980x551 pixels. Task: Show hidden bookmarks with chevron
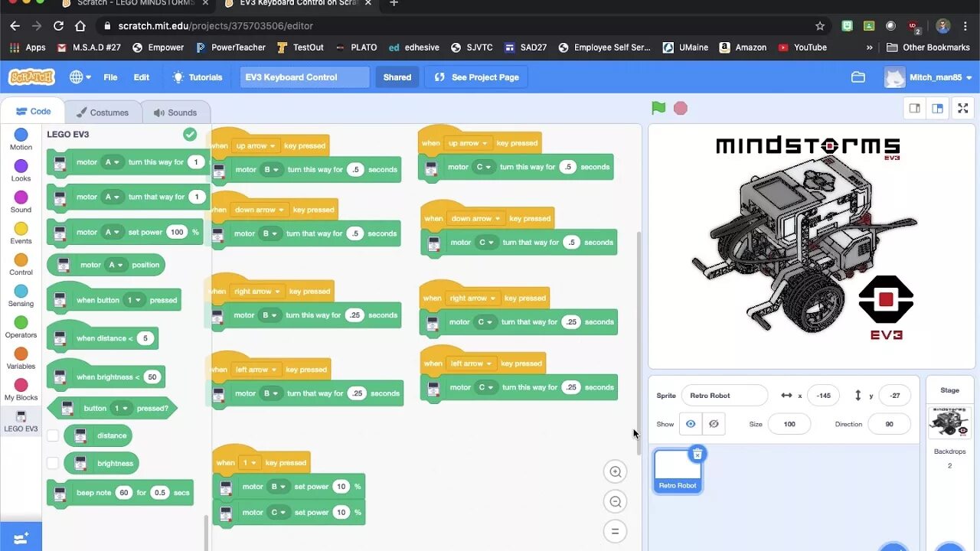870,47
